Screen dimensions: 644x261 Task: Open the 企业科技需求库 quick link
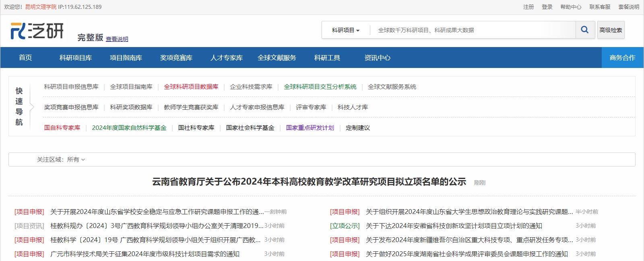coord(251,86)
